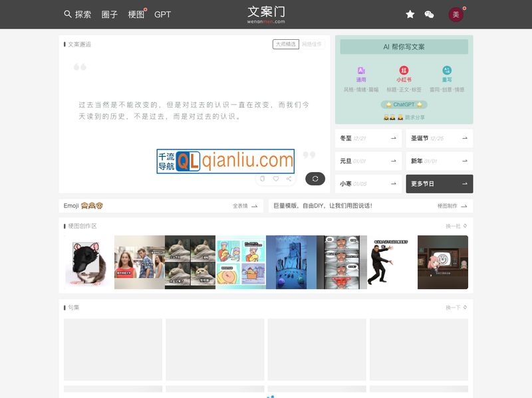Refresh the quote with the dark reload button
Image resolution: width=532 pixels, height=398 pixels.
coord(315,179)
